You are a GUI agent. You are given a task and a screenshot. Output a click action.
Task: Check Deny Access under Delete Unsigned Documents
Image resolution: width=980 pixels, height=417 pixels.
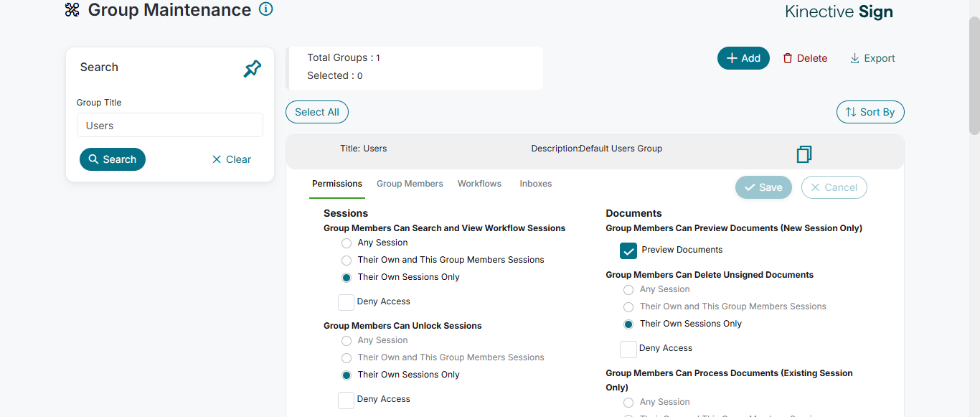coord(628,349)
